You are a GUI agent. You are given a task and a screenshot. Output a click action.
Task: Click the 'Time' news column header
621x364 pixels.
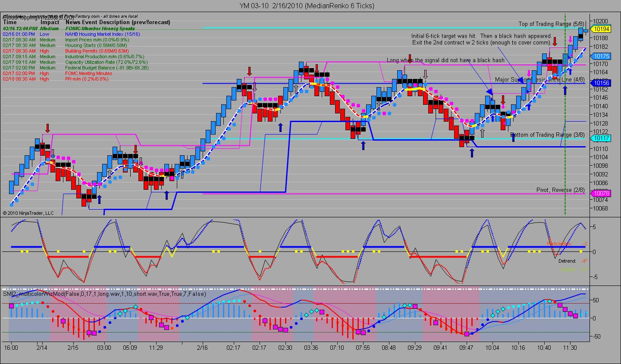(x=10, y=22)
